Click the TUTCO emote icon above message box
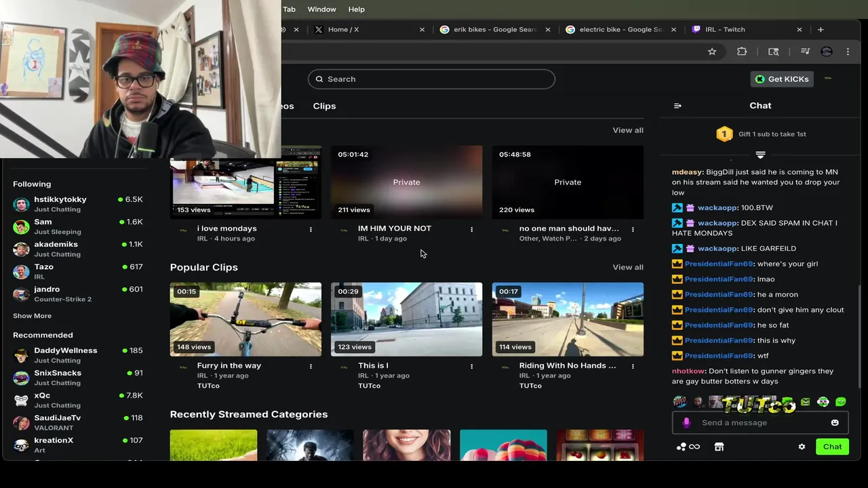The image size is (868, 488). point(679,402)
